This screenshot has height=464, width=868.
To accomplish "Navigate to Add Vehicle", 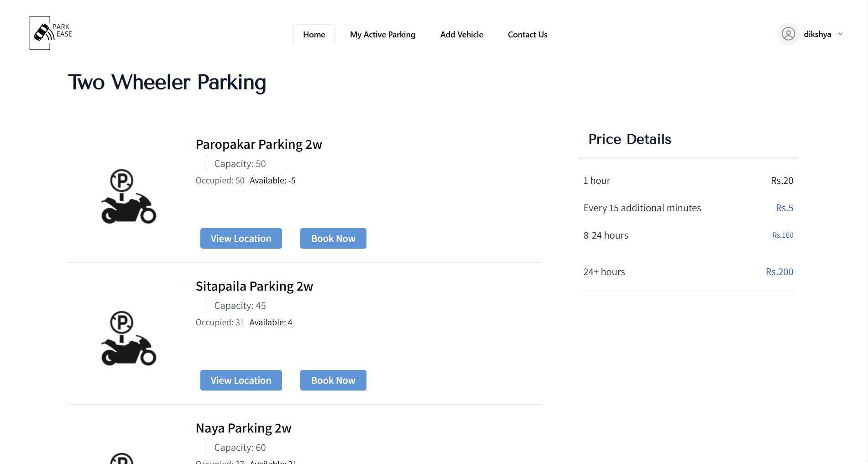I will (x=461, y=34).
